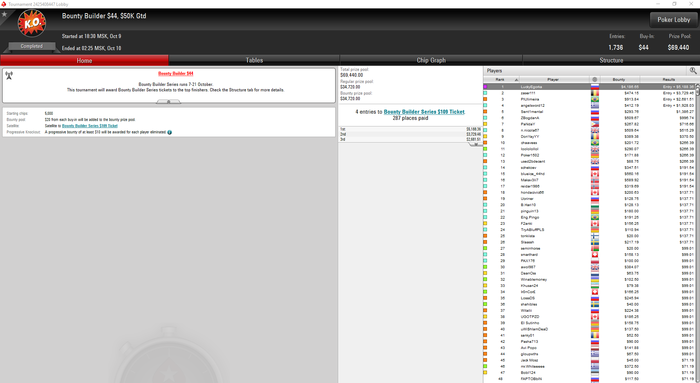The image size is (700, 383).
Task: Click the K.O. tournament logo
Action: [32, 23]
